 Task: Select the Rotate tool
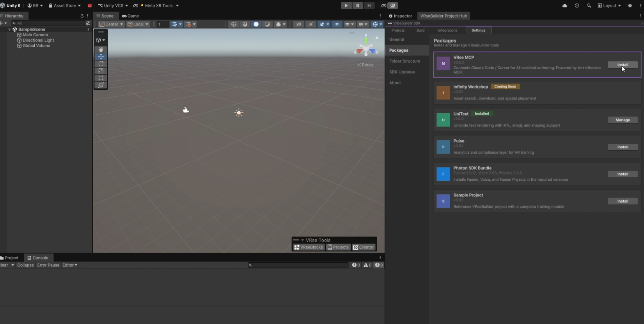pos(101,64)
